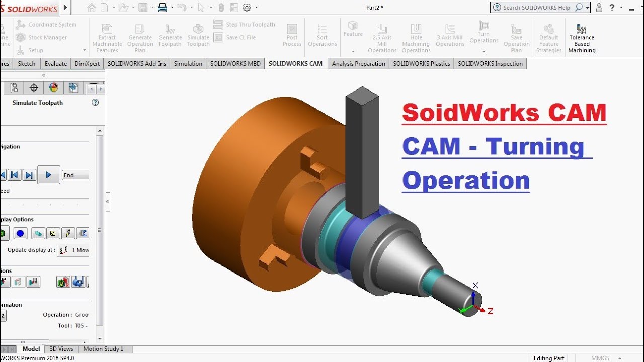Open the Analysis Preparation tab
This screenshot has height=362, width=644.
pos(359,64)
